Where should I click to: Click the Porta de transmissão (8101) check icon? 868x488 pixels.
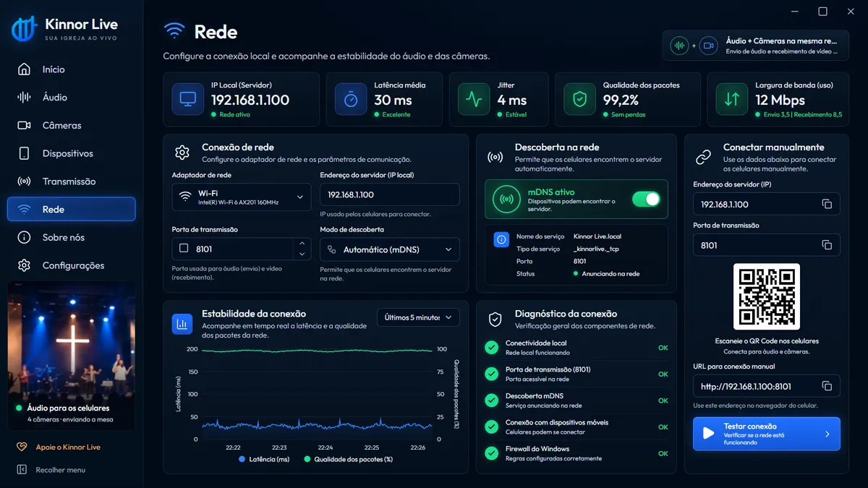[x=492, y=374]
